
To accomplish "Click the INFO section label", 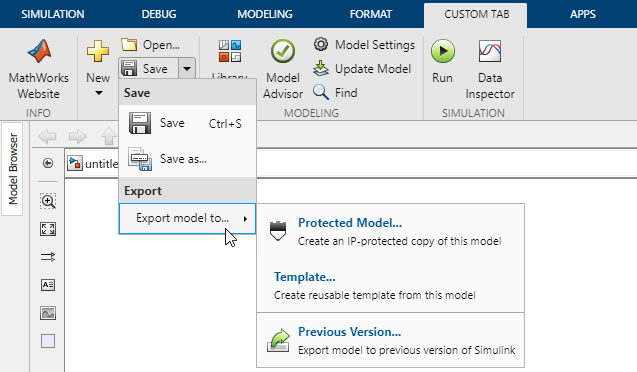I will click(x=38, y=113).
